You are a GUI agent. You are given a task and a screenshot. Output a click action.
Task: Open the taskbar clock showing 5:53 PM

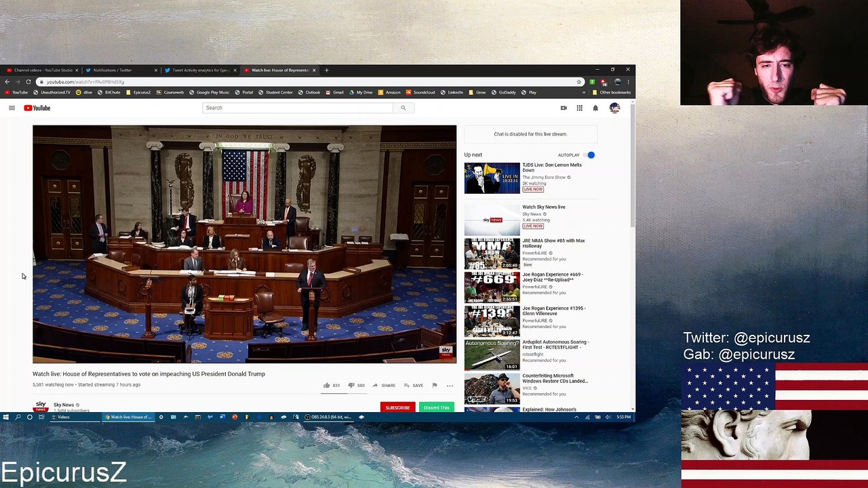point(624,417)
